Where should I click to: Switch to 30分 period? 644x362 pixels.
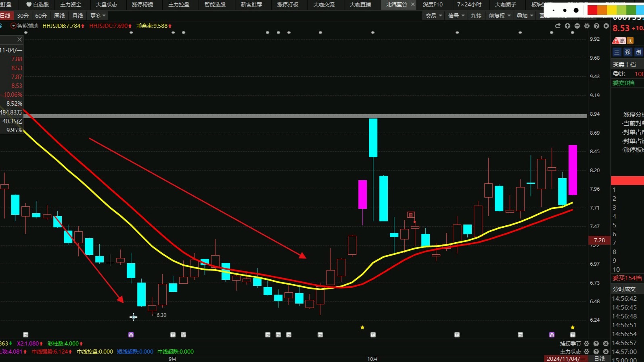point(23,16)
